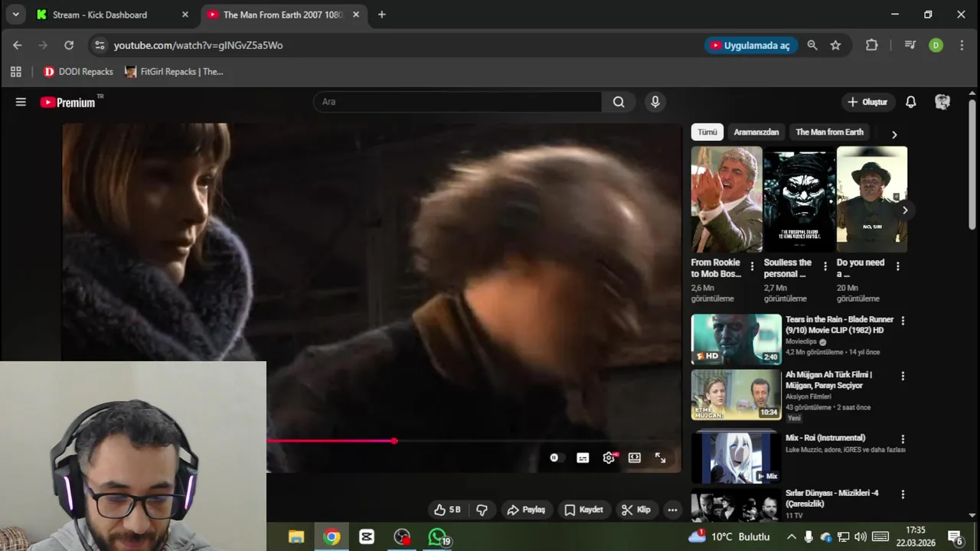Open CapCut from the taskbar
Viewport: 980px width, 551px height.
click(367, 537)
